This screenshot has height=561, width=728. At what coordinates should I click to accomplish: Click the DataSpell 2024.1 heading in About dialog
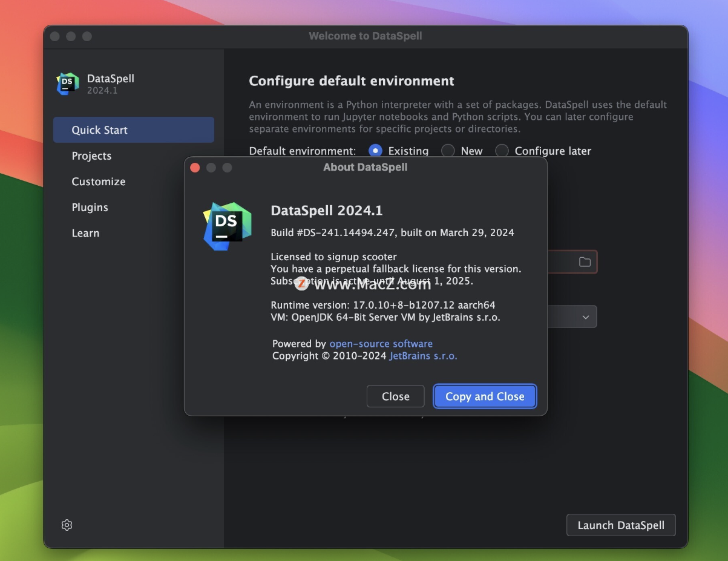pos(327,211)
